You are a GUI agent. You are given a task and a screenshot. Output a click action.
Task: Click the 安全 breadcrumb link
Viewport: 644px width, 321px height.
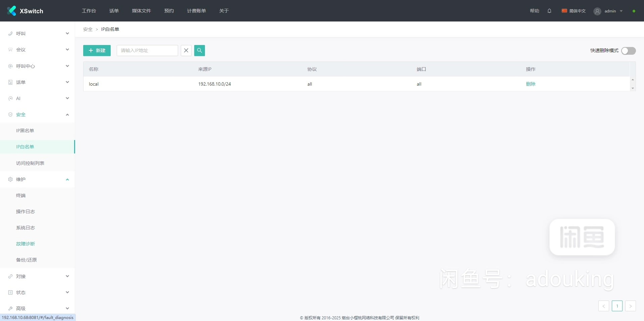88,29
